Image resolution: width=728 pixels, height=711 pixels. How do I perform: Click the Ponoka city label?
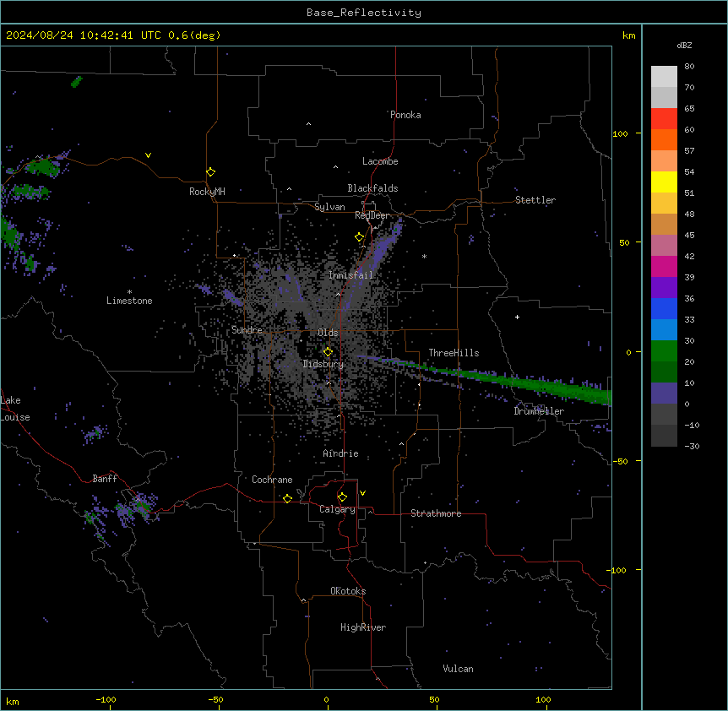(x=405, y=115)
